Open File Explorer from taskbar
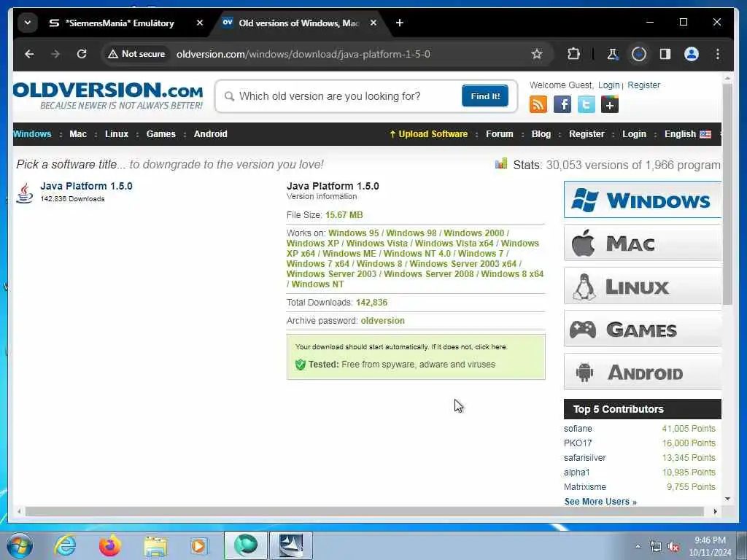 coord(155,546)
